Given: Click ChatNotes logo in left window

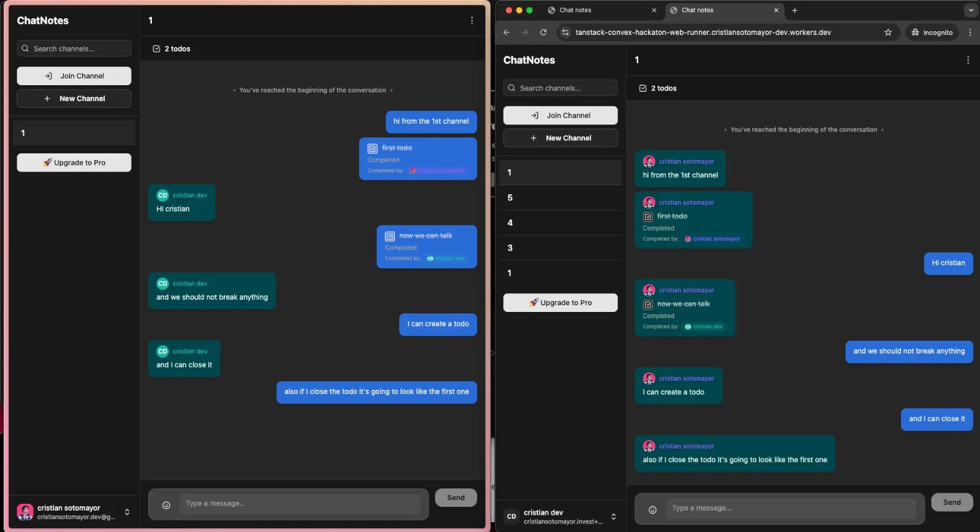Looking at the screenshot, I should [43, 20].
